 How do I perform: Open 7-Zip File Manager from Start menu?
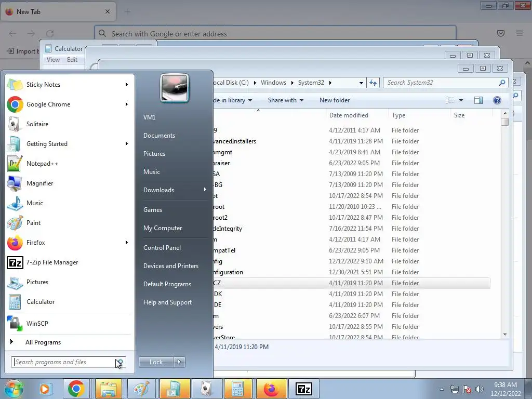click(x=68, y=262)
